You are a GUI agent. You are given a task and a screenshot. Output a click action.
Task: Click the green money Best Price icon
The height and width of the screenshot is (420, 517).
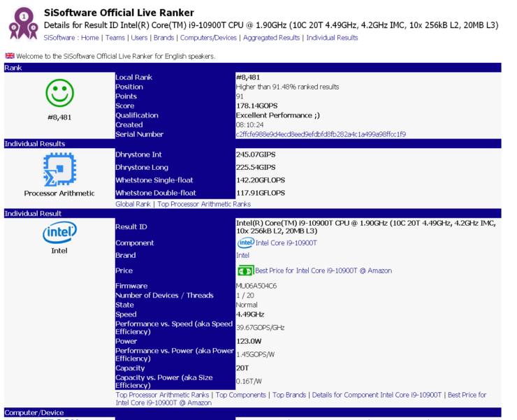[246, 271]
